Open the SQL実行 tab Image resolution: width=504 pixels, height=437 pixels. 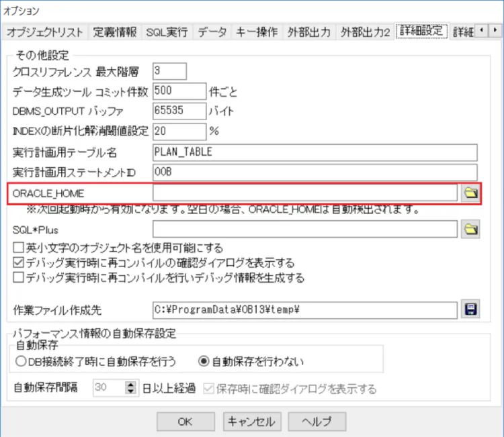pos(167,32)
